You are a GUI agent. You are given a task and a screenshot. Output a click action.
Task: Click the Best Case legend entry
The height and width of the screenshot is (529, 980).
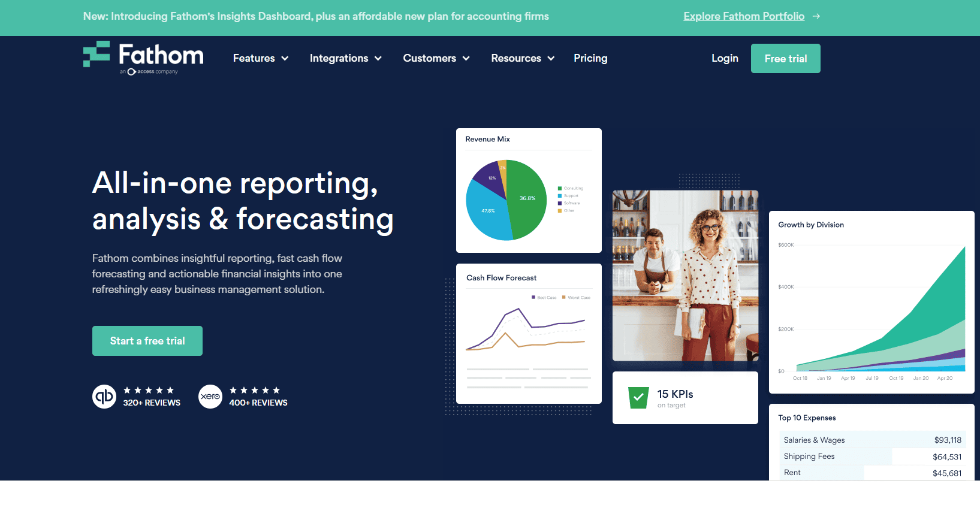click(x=544, y=298)
